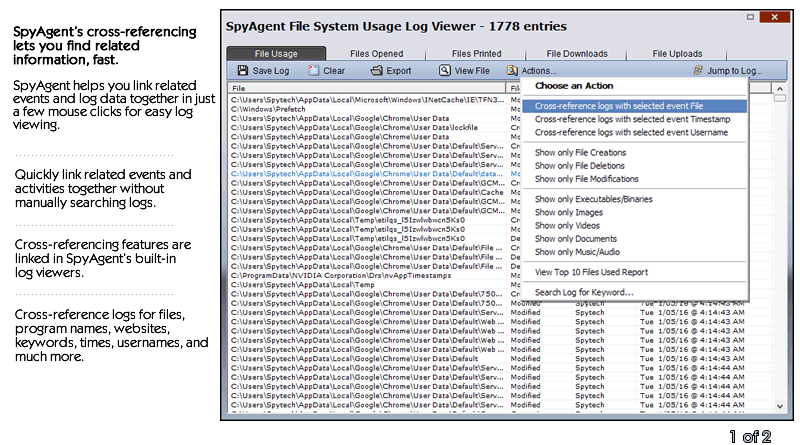Screen dimensions: 800x445
Task: Select the INetCache\IE\TFN3... row
Action: click(x=367, y=100)
